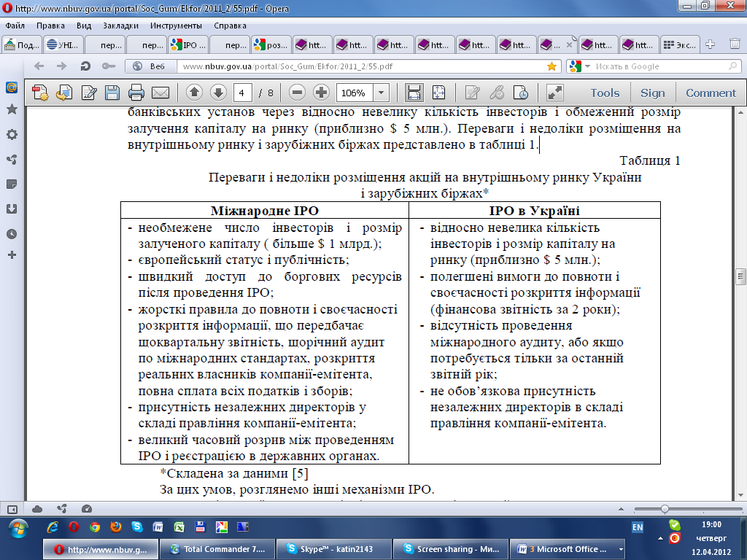This screenshot has height=560, width=747.
Task: Print the PDF document
Action: point(136,93)
